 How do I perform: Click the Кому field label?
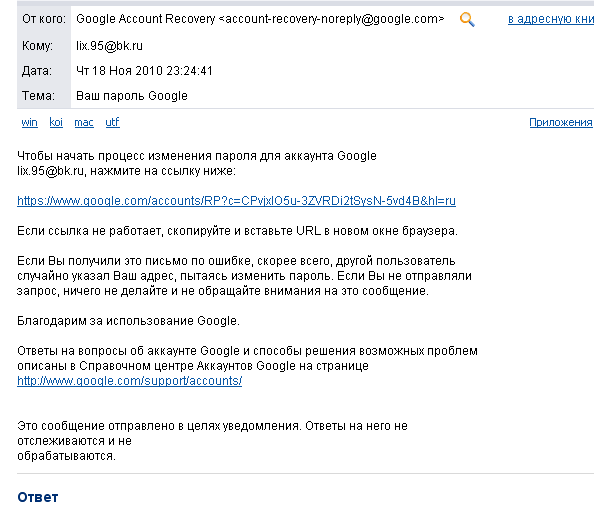(37, 46)
